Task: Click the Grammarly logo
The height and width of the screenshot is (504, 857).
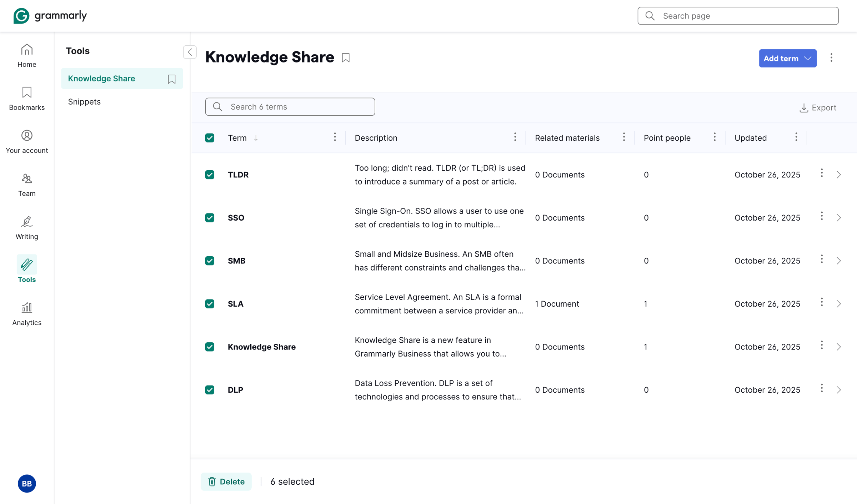Action: (x=50, y=16)
